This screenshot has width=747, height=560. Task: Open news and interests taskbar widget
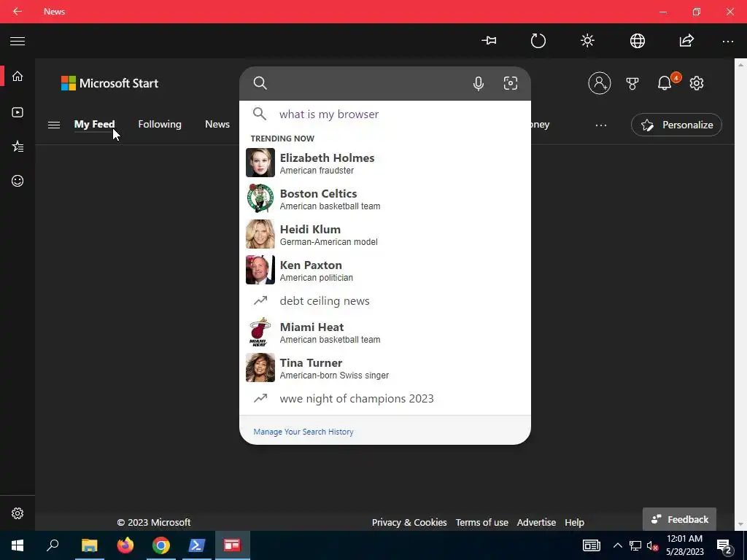(x=591, y=545)
